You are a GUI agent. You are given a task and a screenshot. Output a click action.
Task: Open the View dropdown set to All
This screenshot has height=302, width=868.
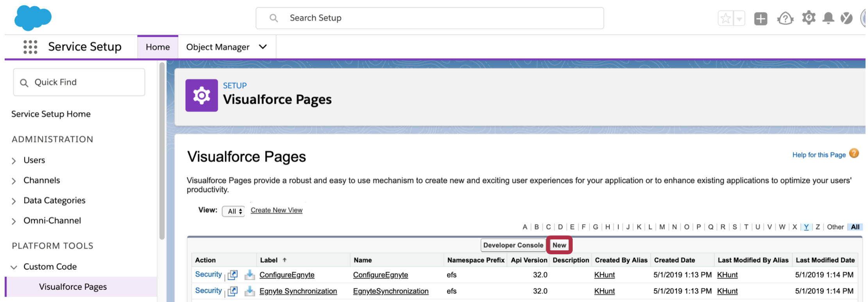click(x=233, y=211)
